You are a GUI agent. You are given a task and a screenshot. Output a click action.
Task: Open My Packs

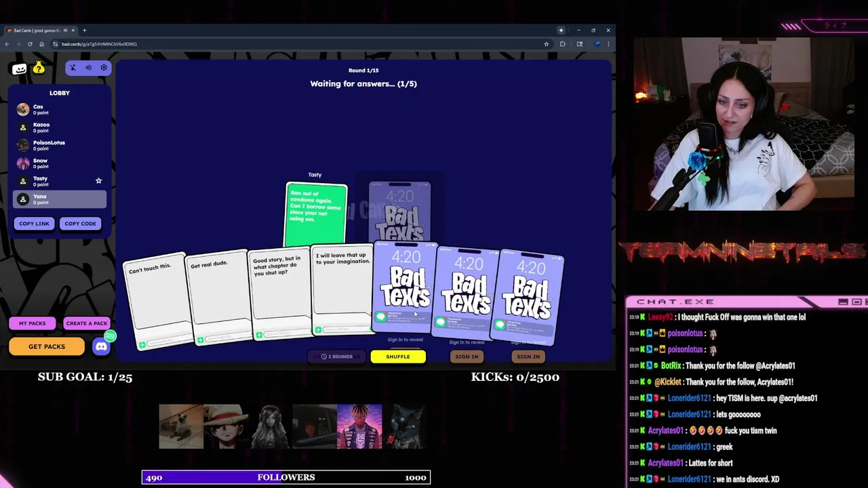(x=32, y=323)
